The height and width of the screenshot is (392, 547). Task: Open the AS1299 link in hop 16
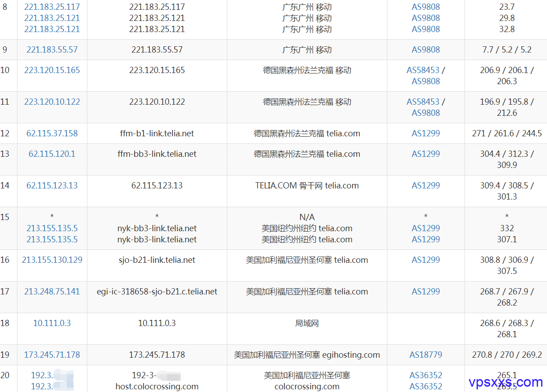click(x=426, y=260)
